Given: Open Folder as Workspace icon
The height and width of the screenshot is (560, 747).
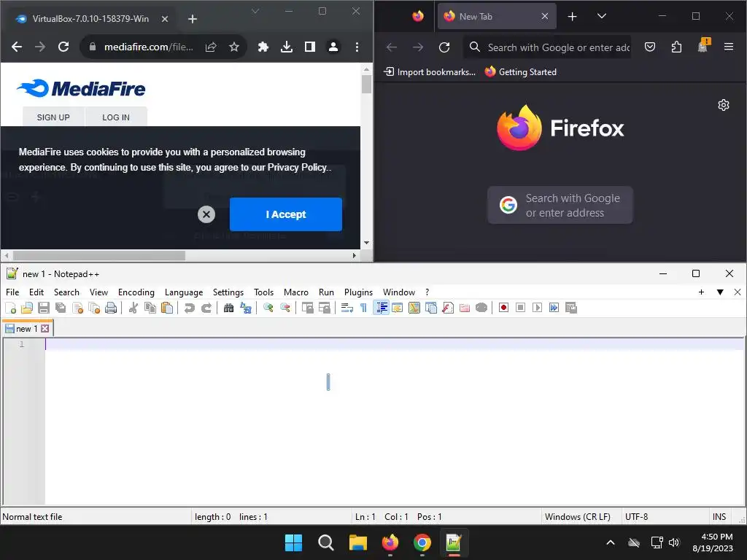Looking at the screenshot, I should pos(465,308).
